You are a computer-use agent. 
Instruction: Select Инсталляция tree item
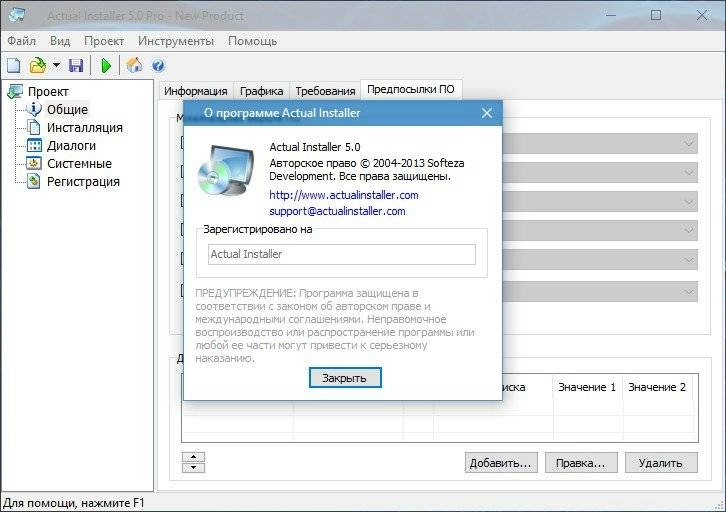(x=85, y=127)
